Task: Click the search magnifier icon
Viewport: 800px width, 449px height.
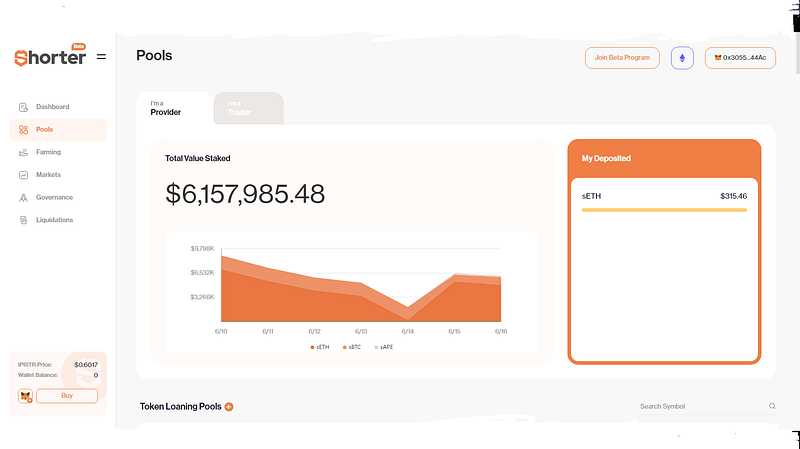Action: 772,406
